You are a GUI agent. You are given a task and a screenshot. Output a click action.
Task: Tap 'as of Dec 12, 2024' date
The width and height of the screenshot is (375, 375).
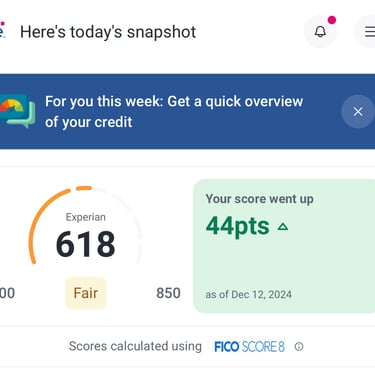pos(249,295)
